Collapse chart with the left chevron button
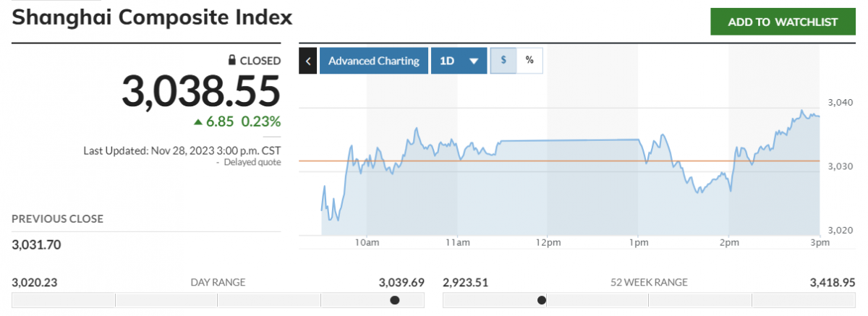The image size is (868, 316). (308, 61)
